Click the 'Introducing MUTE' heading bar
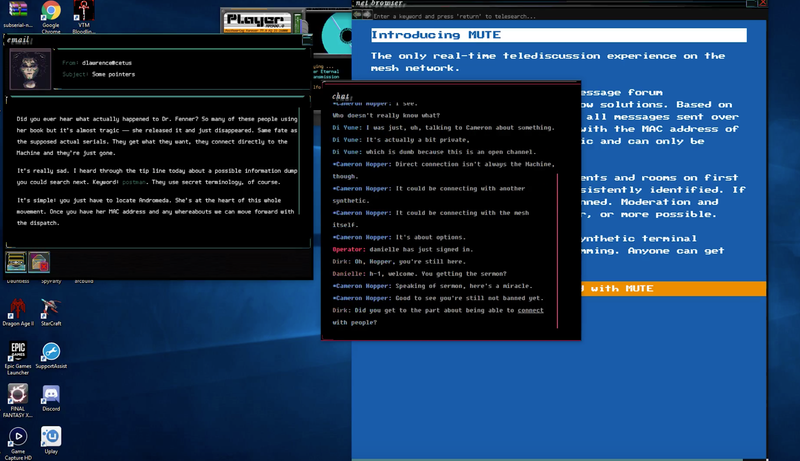The width and height of the screenshot is (800, 461). coord(559,35)
